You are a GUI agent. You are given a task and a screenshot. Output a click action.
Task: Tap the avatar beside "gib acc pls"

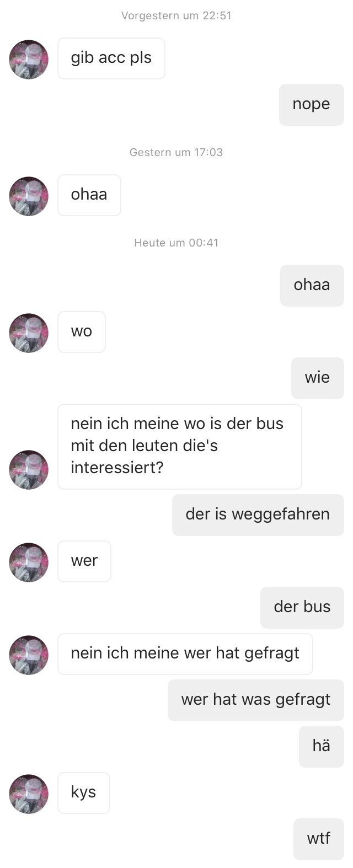(29, 60)
